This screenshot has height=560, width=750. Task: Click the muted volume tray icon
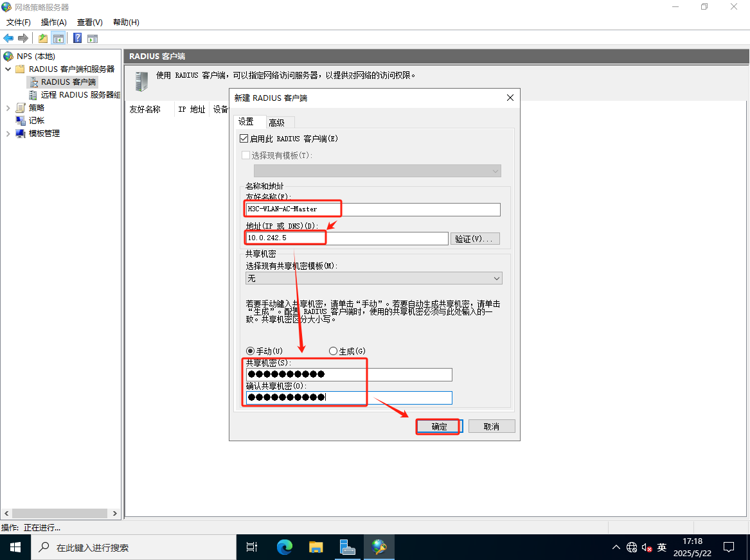point(647,547)
